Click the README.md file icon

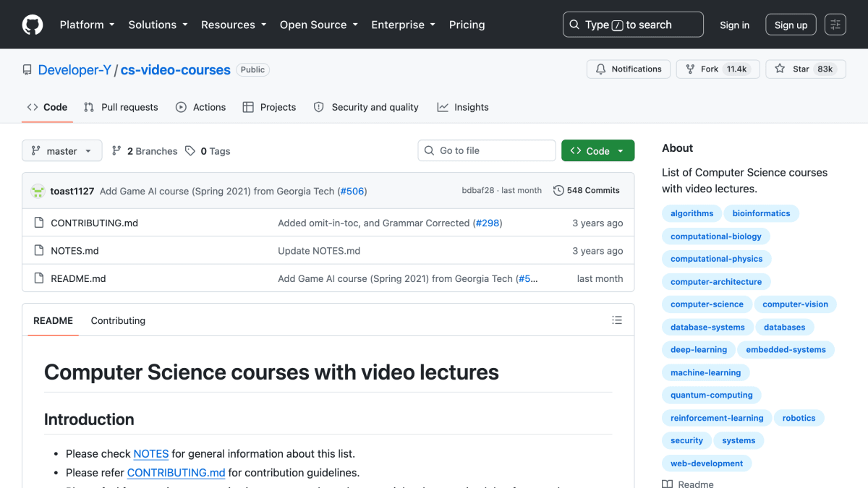[39, 278]
